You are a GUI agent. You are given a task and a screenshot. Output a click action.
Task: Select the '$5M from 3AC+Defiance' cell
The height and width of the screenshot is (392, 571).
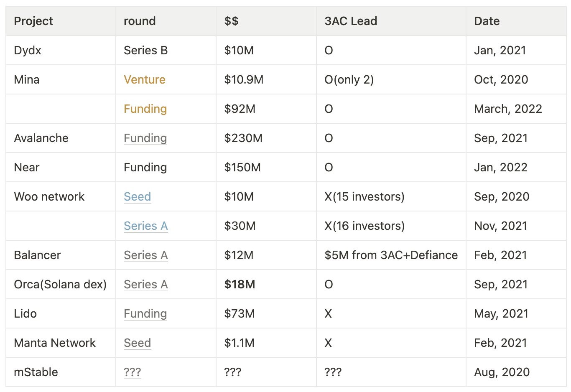(391, 255)
